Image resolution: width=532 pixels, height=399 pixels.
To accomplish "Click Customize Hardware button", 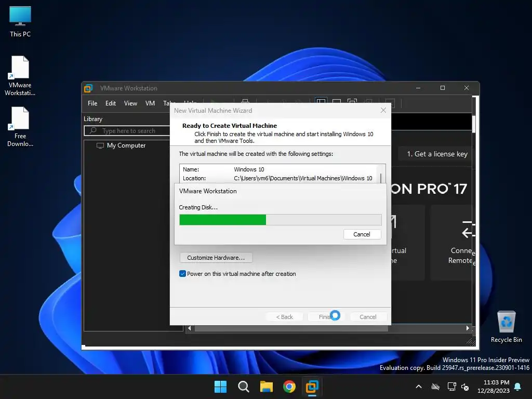I will [x=216, y=258].
